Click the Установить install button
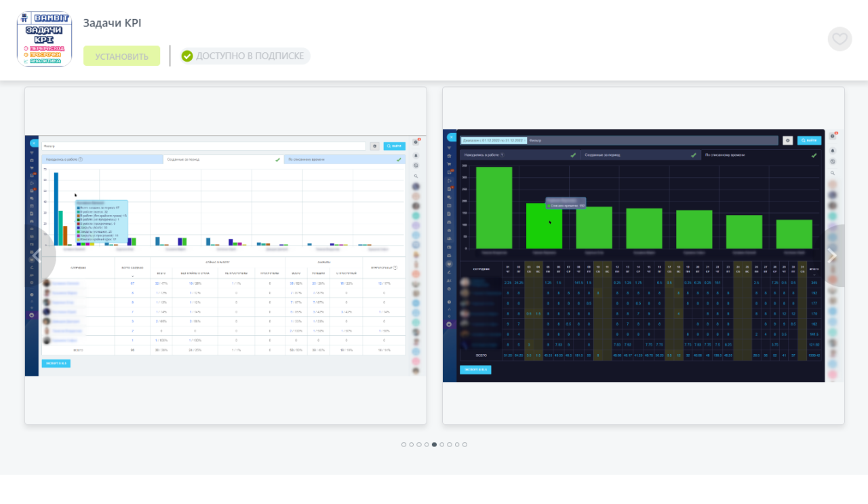Viewport: 868px width, 504px height. pos(121,56)
